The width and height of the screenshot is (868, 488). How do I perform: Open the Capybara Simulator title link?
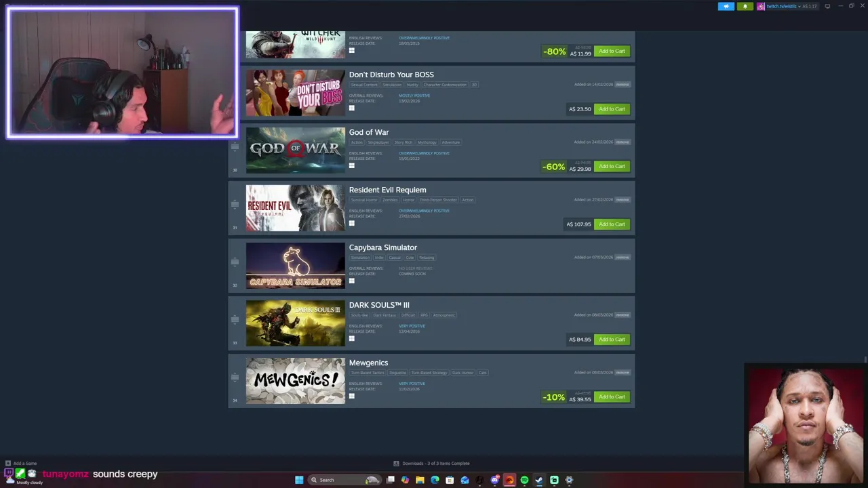(383, 247)
